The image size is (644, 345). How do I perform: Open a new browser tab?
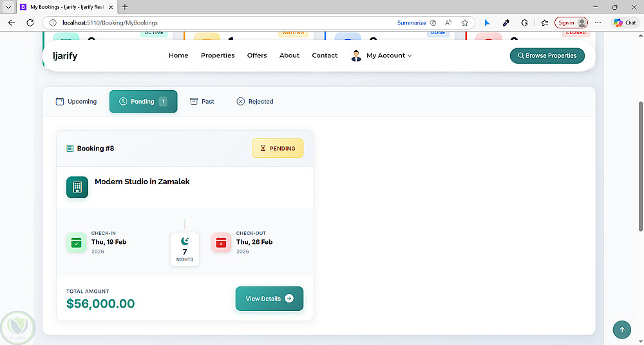(x=125, y=7)
